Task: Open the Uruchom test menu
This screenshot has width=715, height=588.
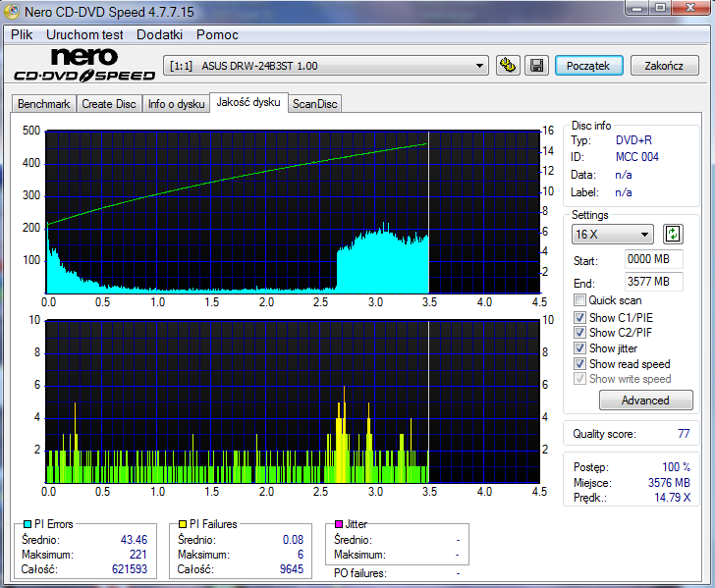Action: tap(84, 34)
